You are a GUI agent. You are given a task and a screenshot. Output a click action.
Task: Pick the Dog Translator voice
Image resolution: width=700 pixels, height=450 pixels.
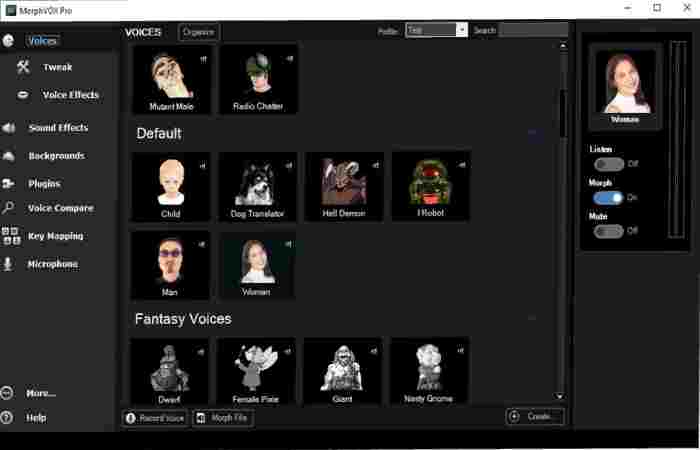pos(258,187)
